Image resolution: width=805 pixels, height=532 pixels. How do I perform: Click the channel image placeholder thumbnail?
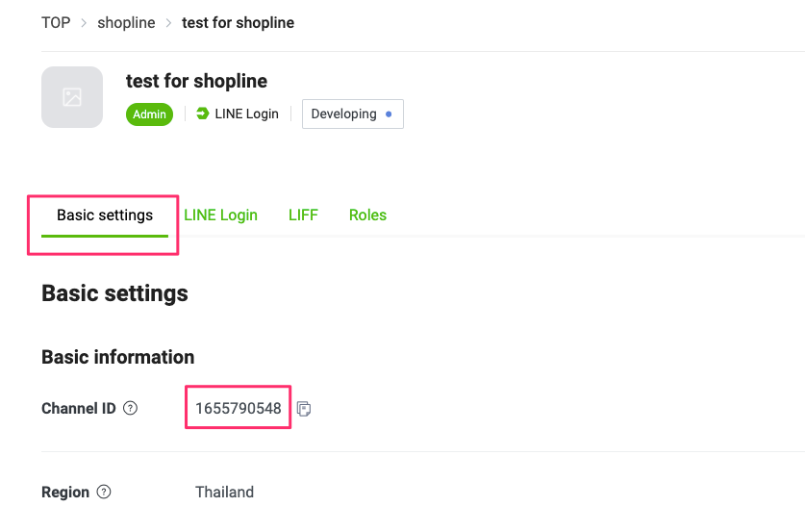coord(72,97)
